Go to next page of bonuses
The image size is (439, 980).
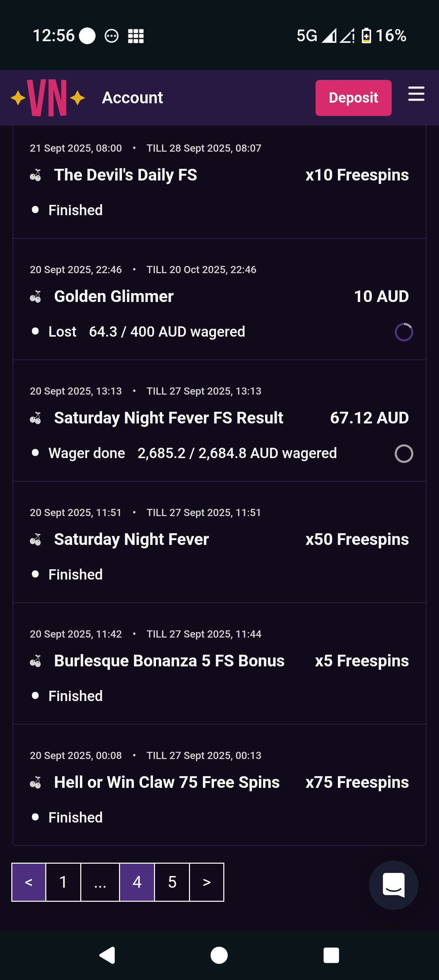click(206, 882)
